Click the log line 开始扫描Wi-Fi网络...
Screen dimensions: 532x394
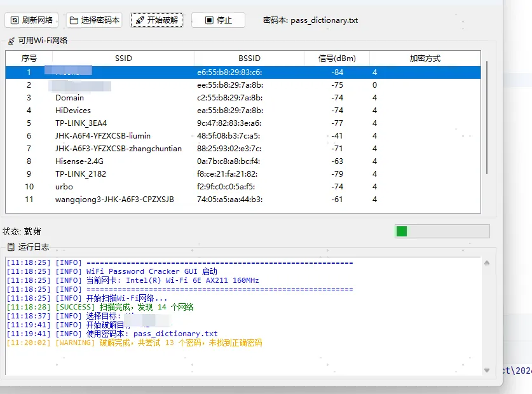(x=87, y=298)
